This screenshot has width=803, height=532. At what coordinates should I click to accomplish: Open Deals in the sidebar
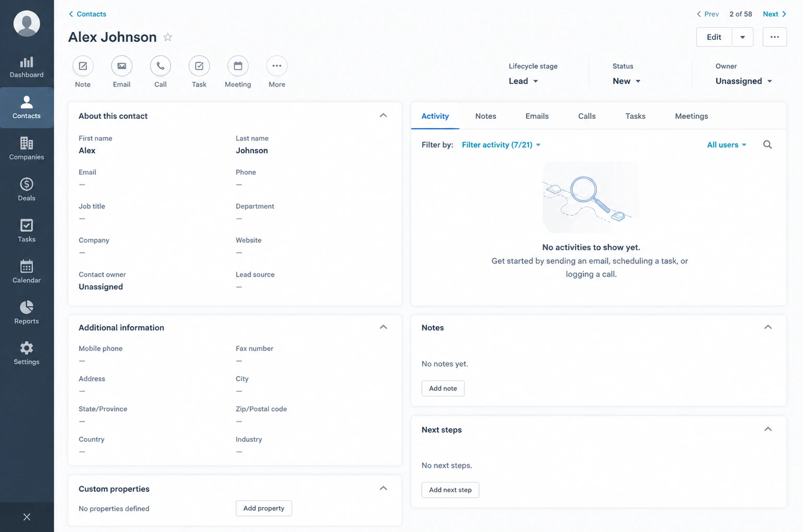coord(27,190)
